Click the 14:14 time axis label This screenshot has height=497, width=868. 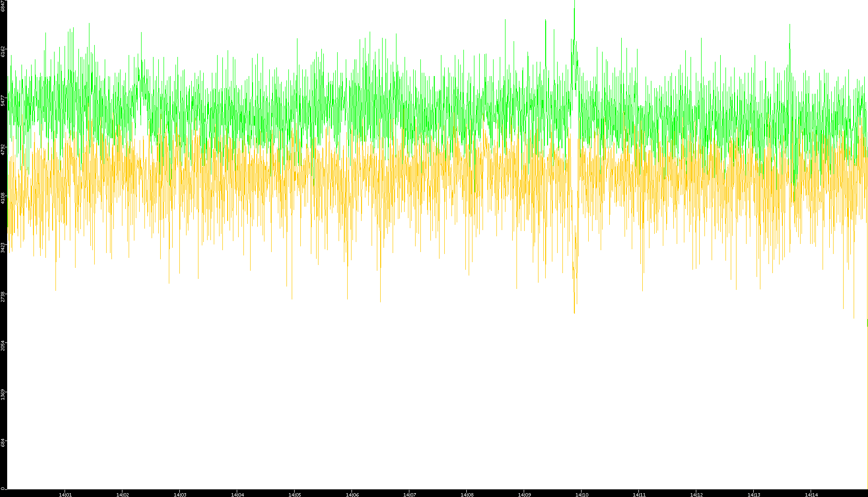[811, 494]
